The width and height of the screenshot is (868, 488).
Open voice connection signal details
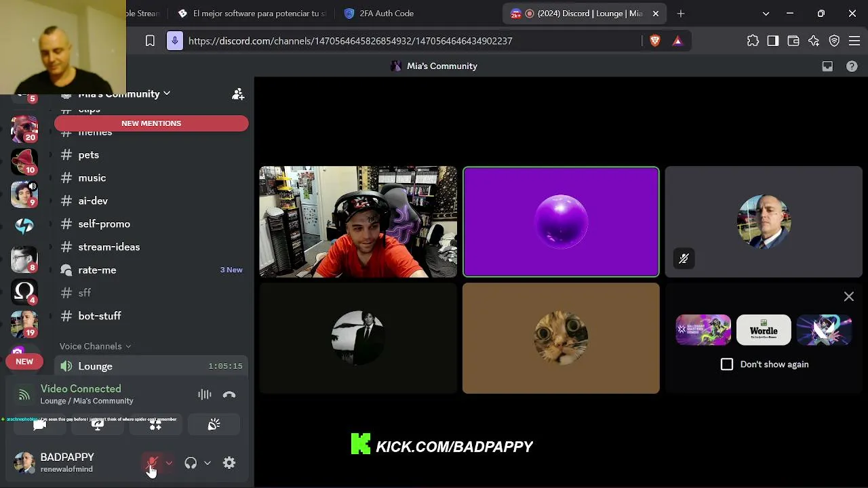tap(24, 394)
